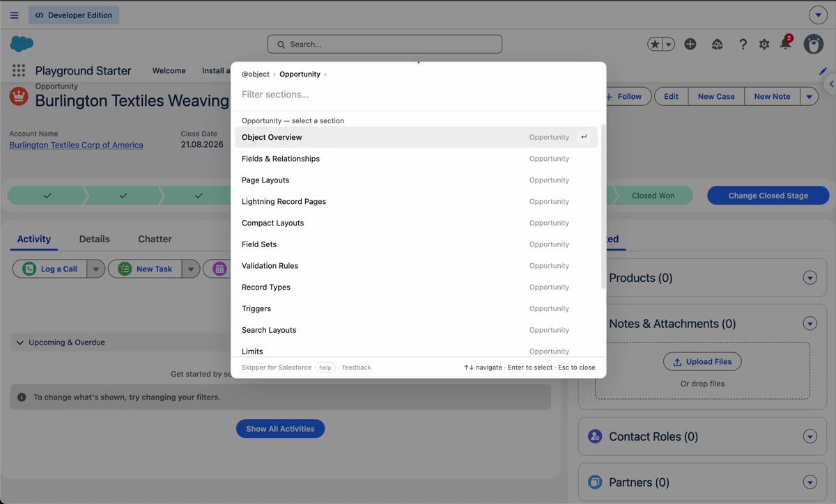Open the App Launcher grid icon
Viewport: 836px width, 504px height.
click(x=19, y=70)
